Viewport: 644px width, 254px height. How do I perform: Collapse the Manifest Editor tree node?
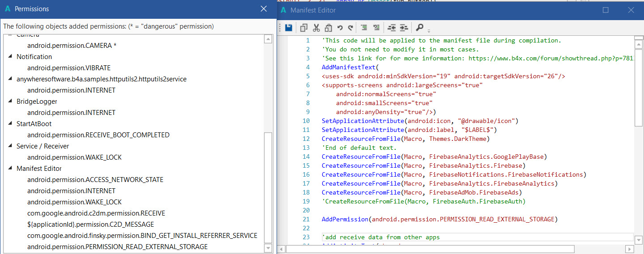pos(10,169)
